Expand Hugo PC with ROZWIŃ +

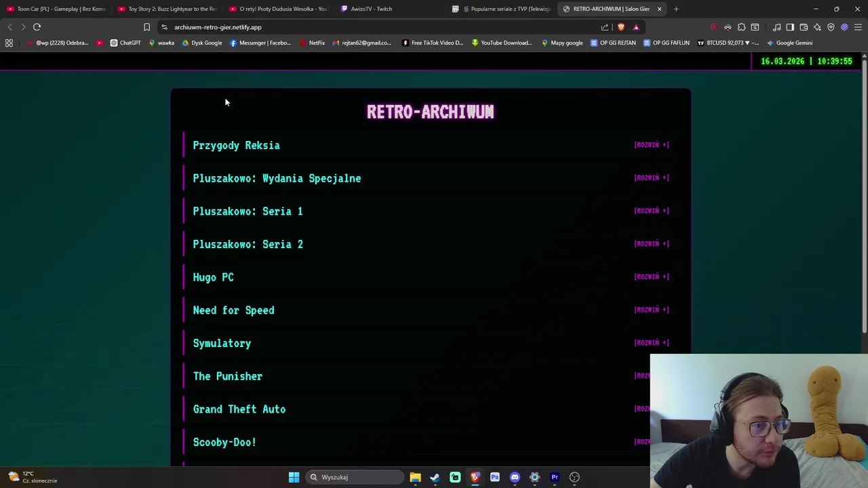click(652, 277)
